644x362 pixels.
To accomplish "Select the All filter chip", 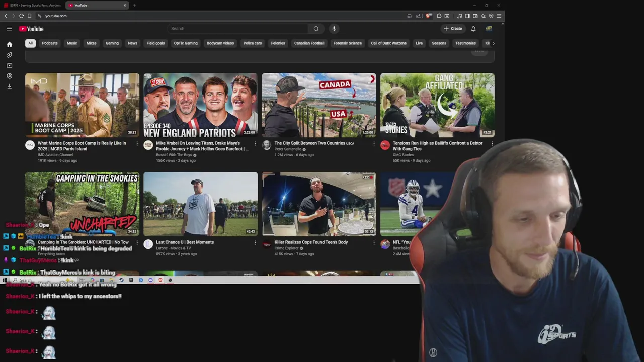I will 30,43.
